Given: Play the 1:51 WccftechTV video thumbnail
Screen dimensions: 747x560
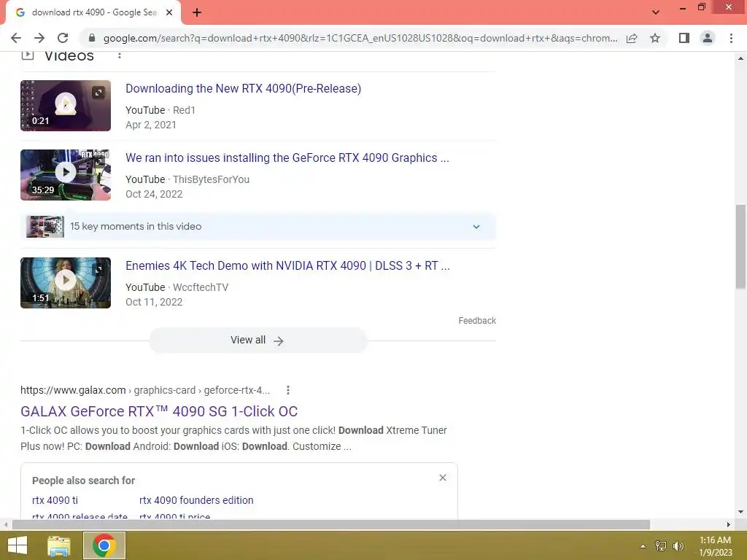Looking at the screenshot, I should click(66, 283).
